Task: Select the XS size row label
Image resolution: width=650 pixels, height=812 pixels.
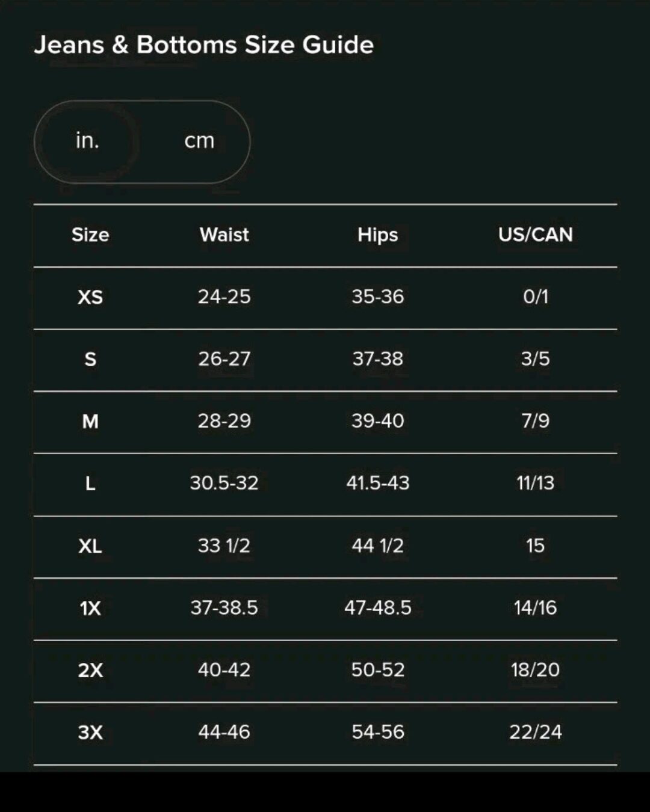Action: (90, 297)
